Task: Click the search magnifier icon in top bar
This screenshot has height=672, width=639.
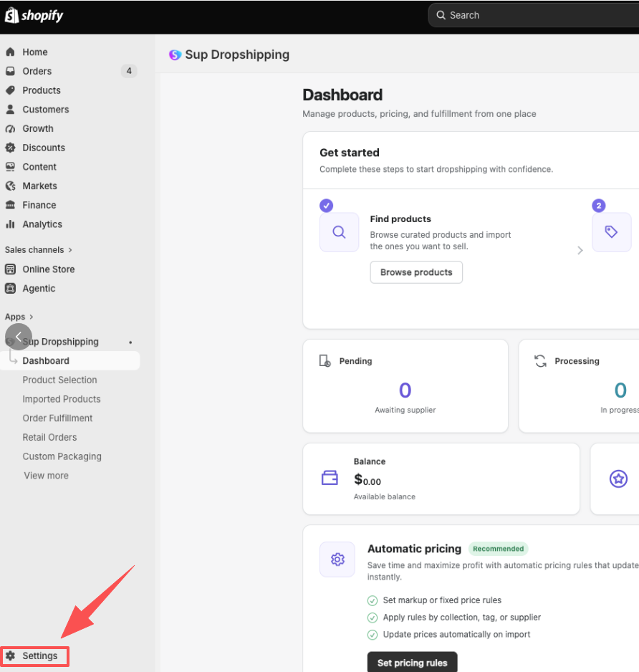Action: 441,15
